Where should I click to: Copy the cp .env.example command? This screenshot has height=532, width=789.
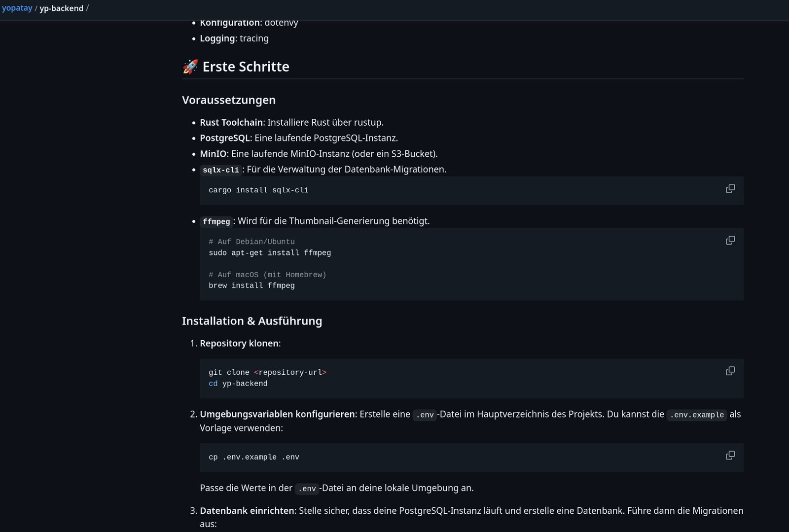[x=730, y=455]
